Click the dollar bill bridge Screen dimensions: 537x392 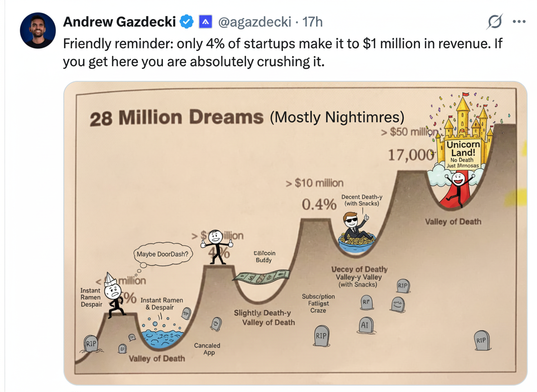point(261,277)
